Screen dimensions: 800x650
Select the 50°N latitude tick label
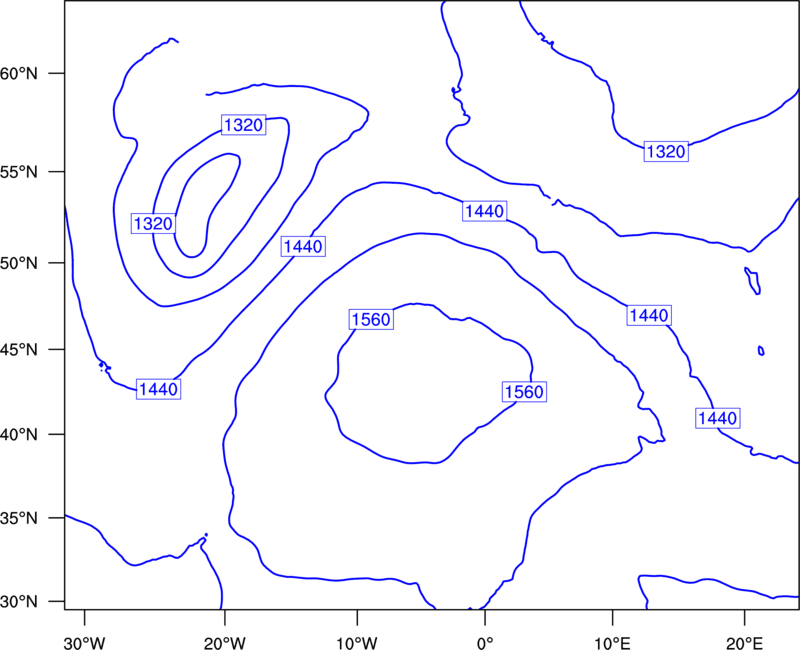click(19, 264)
